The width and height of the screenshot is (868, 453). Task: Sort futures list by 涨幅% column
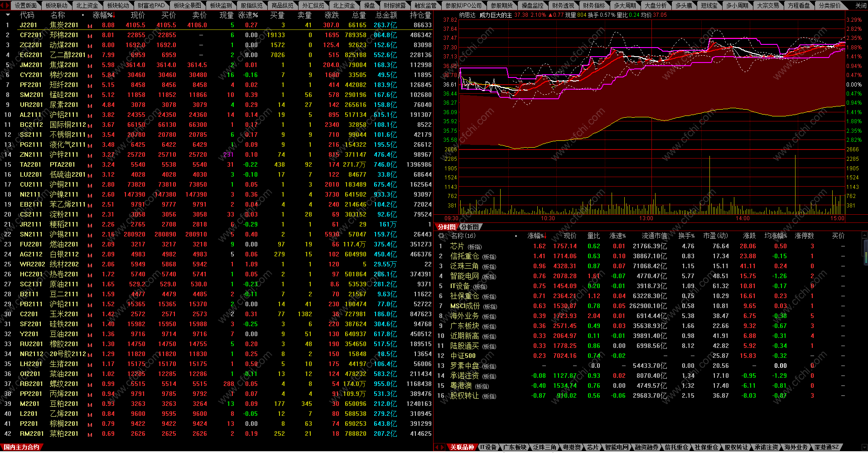click(104, 15)
